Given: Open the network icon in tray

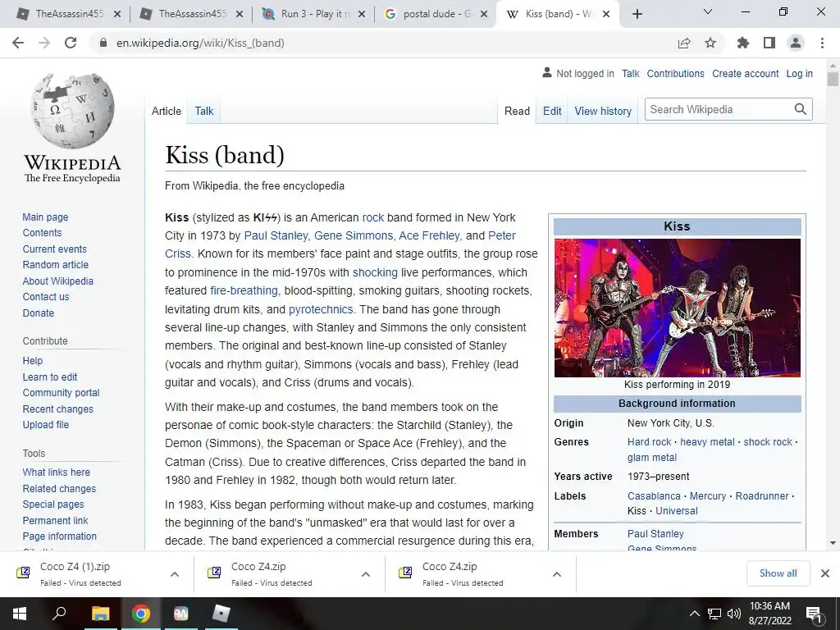Looking at the screenshot, I should (714, 614).
